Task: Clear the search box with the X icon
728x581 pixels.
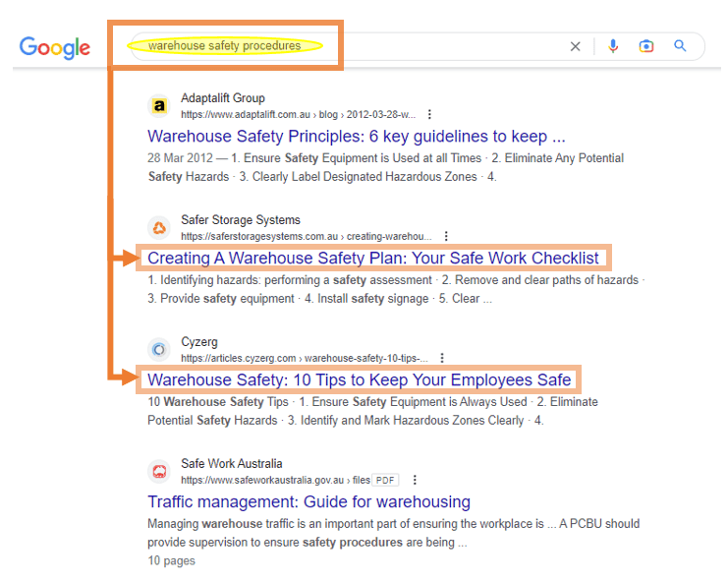Action: (x=576, y=46)
